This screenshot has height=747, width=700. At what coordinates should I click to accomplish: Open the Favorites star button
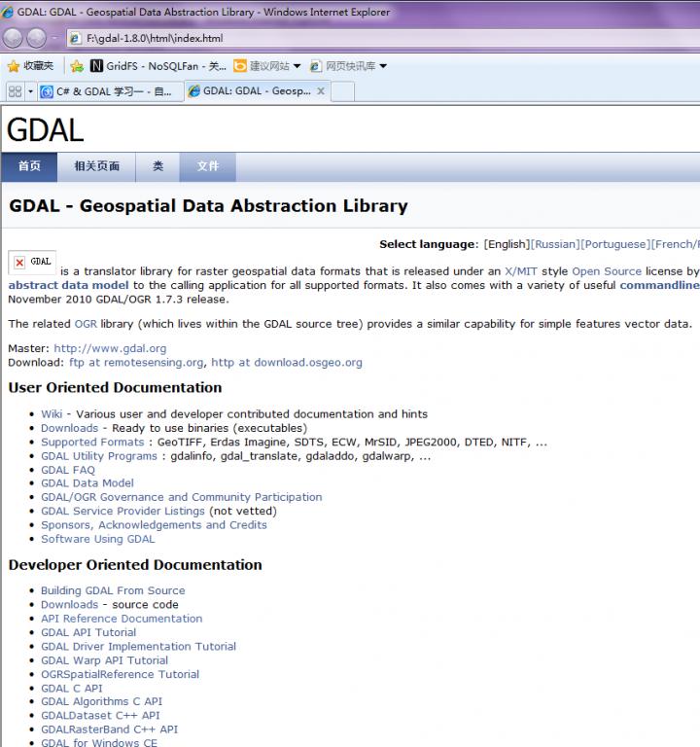click(31, 66)
